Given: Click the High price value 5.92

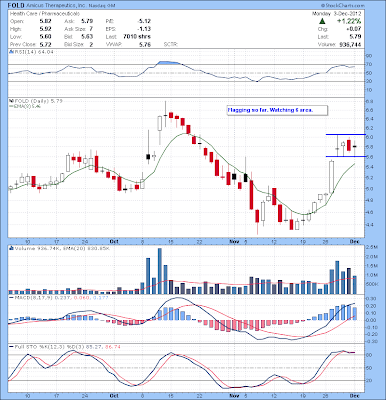Looking at the screenshot, I should pyautogui.click(x=45, y=29).
